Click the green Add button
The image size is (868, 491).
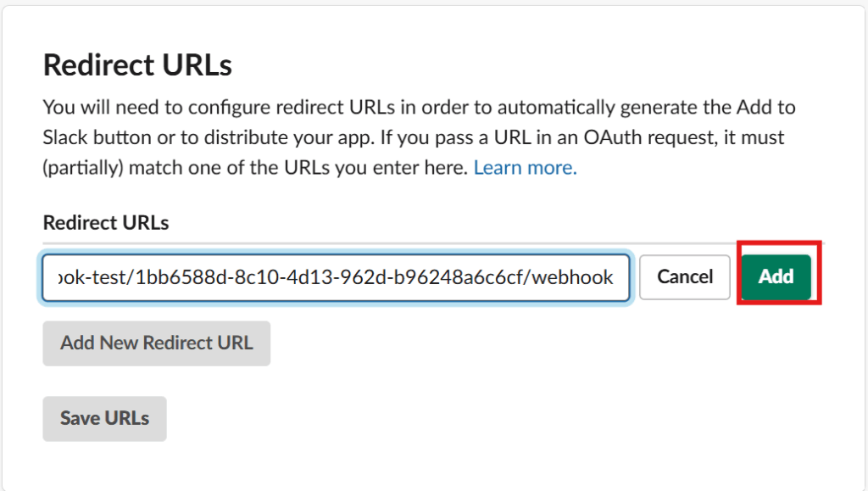click(x=776, y=276)
